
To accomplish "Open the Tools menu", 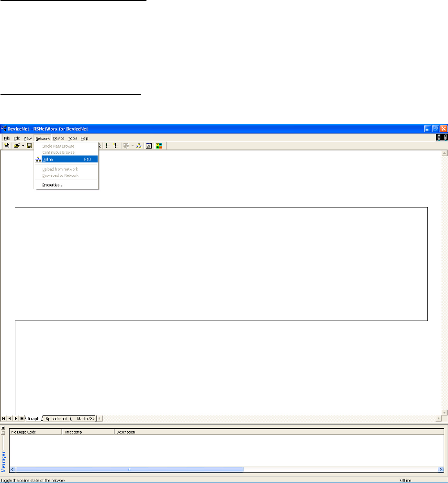I will click(73, 138).
